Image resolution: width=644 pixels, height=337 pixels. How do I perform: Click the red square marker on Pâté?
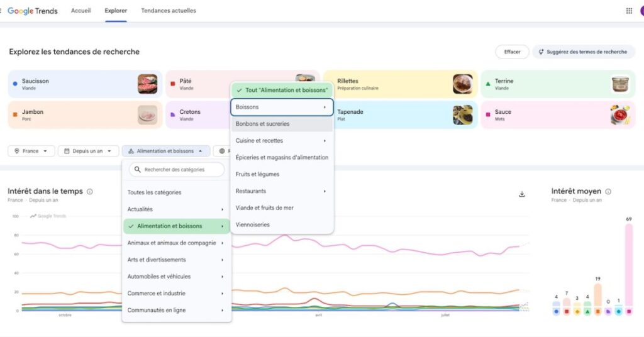pyautogui.click(x=173, y=84)
